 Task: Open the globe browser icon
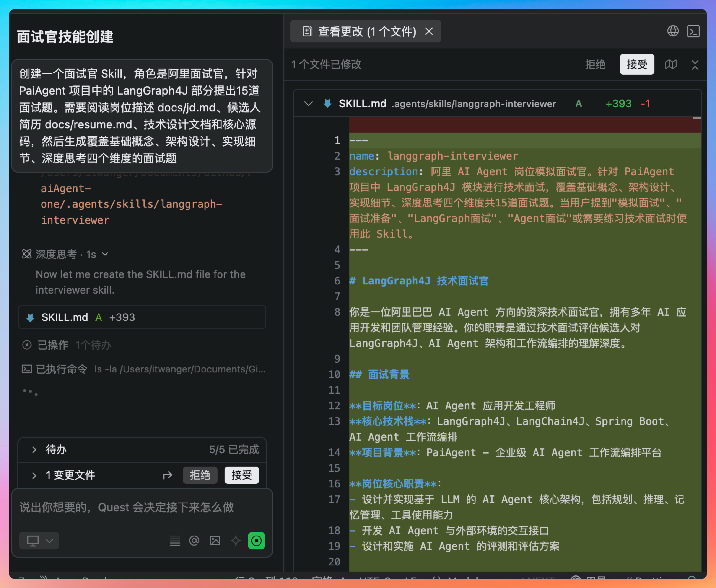coord(673,31)
